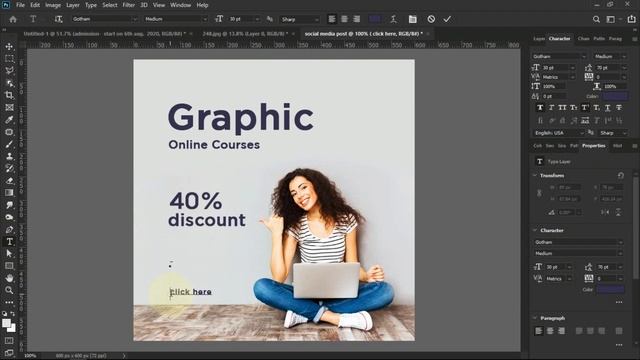Click the Home icon in options bar

13,19
